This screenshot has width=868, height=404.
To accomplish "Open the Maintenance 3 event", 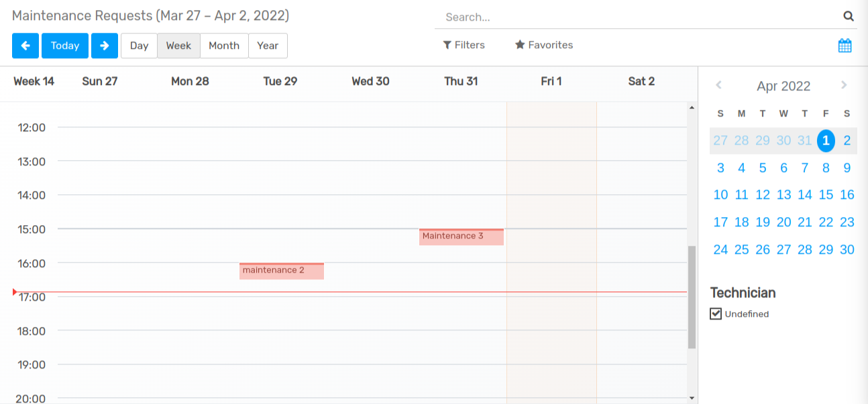I will click(461, 237).
